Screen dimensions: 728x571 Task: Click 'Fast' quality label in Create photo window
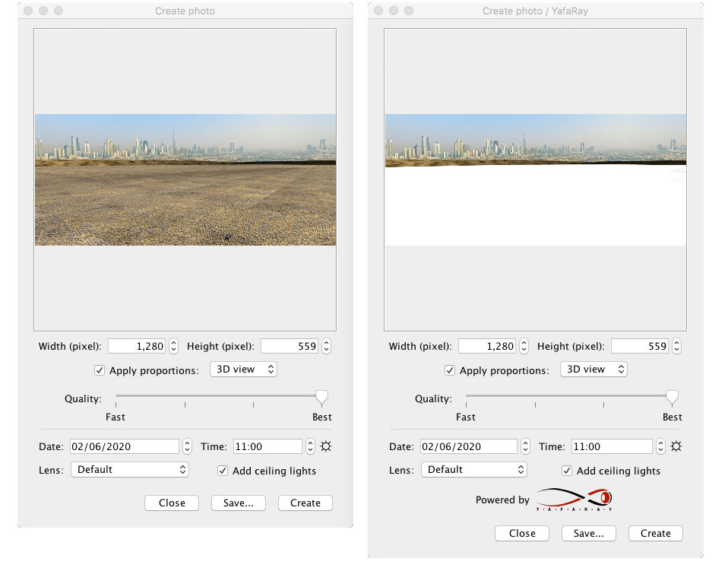[x=116, y=417]
